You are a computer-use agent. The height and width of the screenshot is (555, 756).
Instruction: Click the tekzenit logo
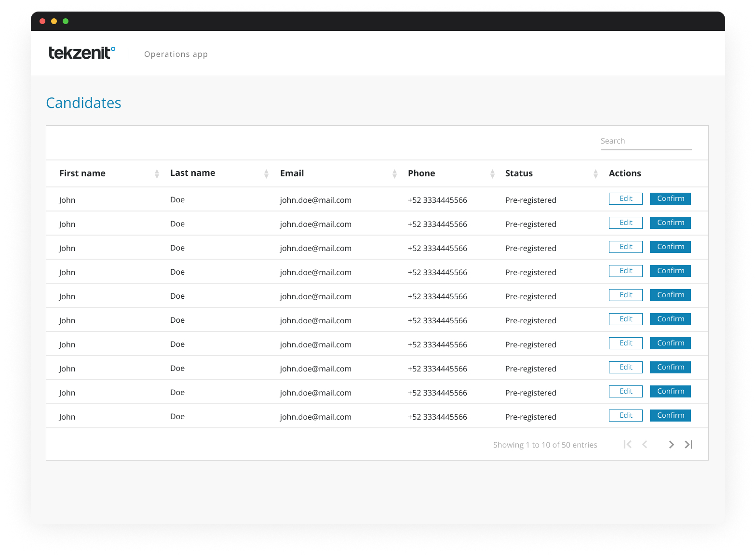pyautogui.click(x=82, y=53)
